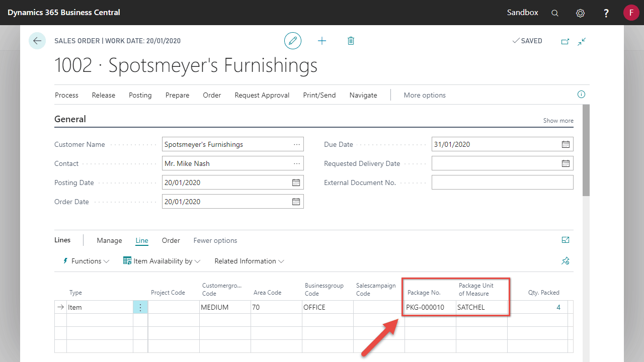
Task: Click Fewer options in Lines
Action: (215, 240)
